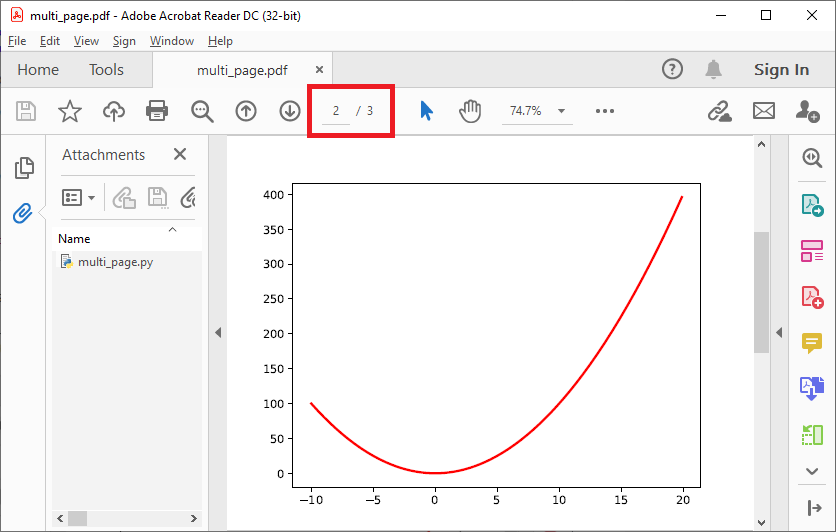The width and height of the screenshot is (836, 532).
Task: Upload the file to Document Cloud
Action: pyautogui.click(x=114, y=111)
